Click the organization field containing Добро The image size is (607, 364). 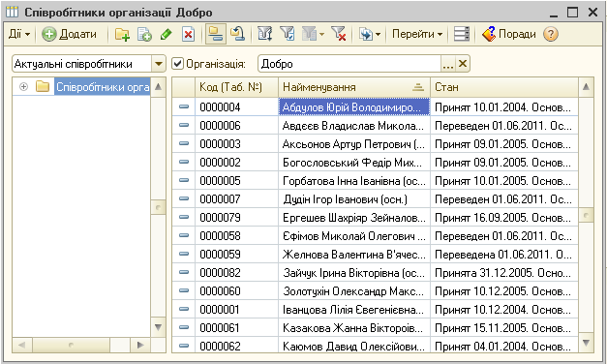(x=349, y=64)
